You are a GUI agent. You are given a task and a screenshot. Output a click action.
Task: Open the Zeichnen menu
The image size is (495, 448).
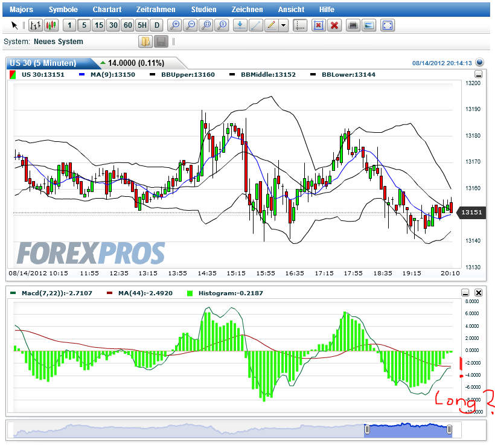247,10
